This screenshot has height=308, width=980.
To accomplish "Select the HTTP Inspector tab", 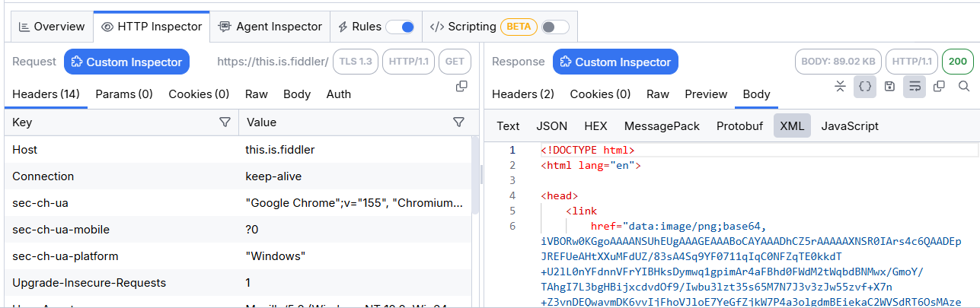I will click(152, 27).
